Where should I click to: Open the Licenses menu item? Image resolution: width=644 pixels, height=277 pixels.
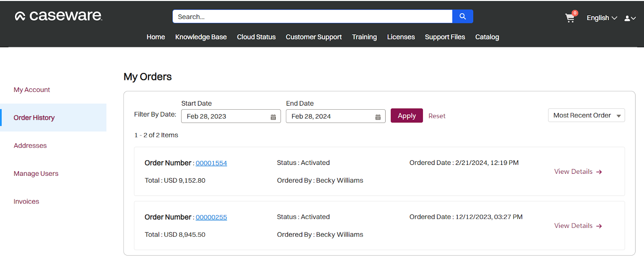click(x=400, y=37)
